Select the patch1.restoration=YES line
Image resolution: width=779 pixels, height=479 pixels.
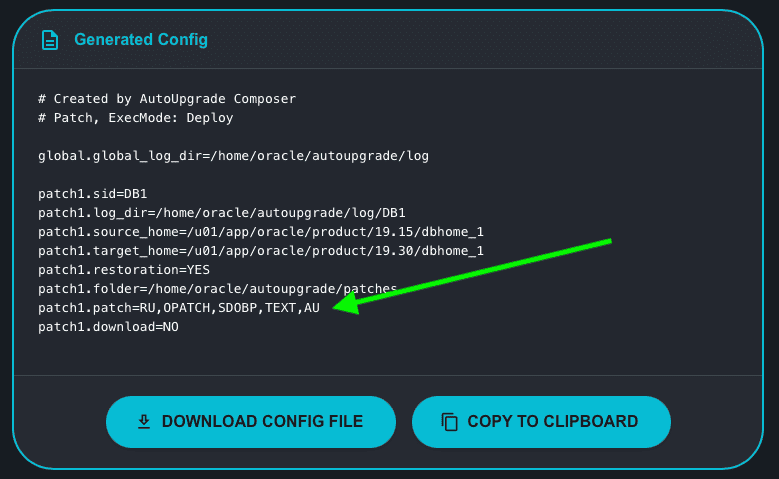(124, 270)
